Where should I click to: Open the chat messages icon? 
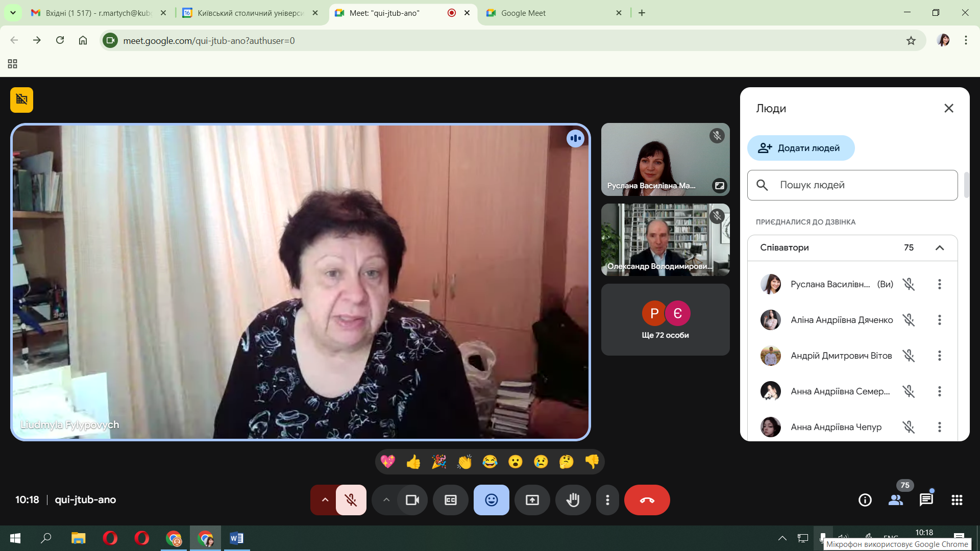point(926,500)
